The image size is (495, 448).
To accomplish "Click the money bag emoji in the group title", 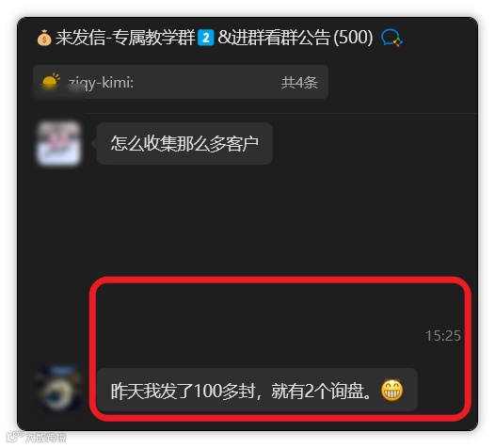I will pos(44,38).
